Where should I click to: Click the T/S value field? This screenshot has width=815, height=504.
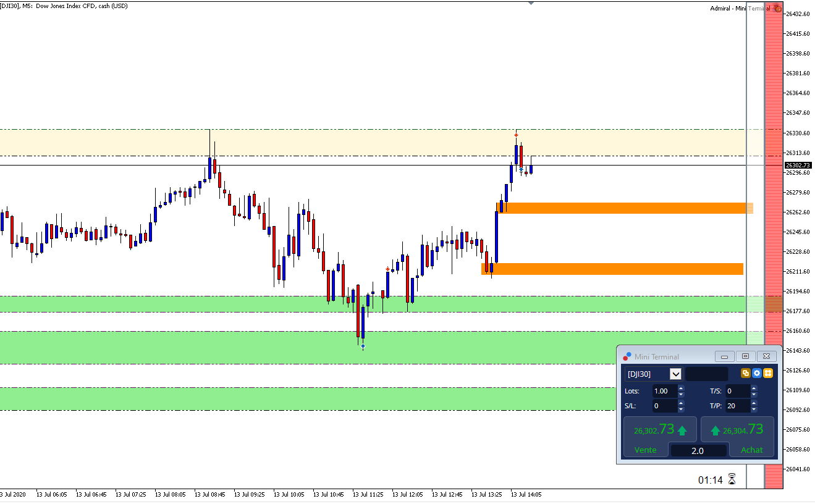tap(738, 391)
